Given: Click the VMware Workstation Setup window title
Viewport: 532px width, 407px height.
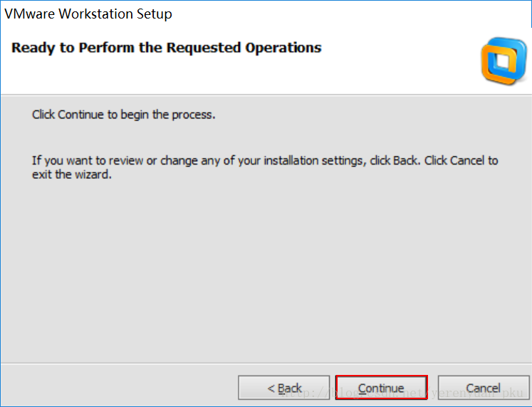Looking at the screenshot, I should 88,14.
